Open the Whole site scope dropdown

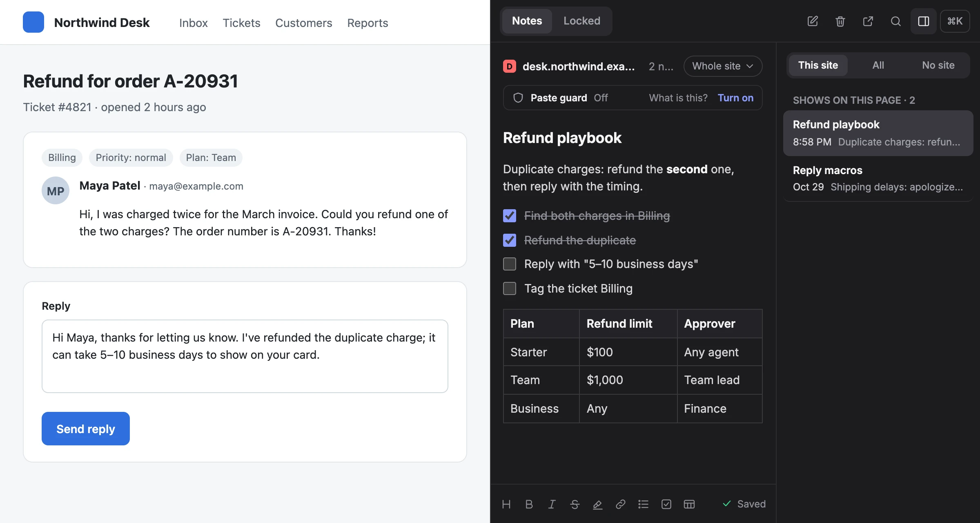tap(723, 66)
